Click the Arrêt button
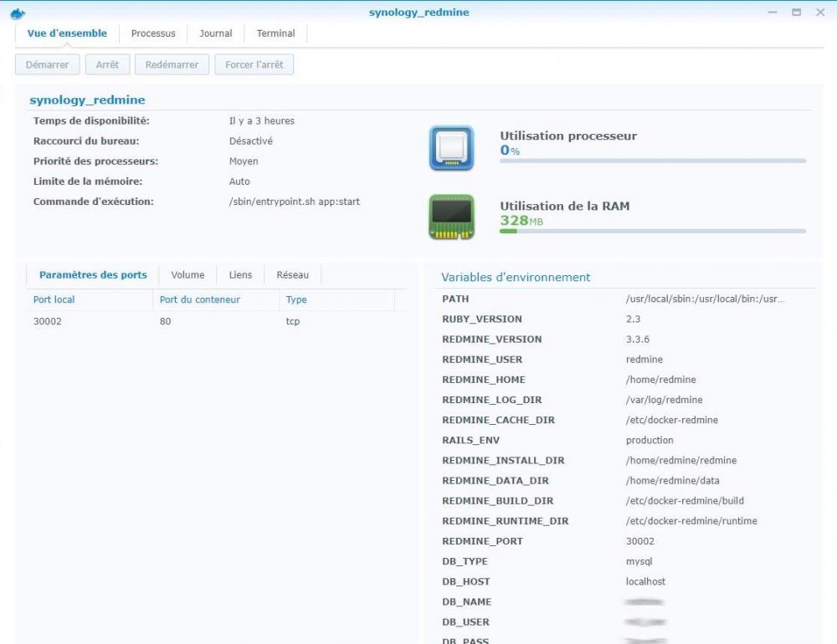The width and height of the screenshot is (837, 644). pyautogui.click(x=107, y=64)
